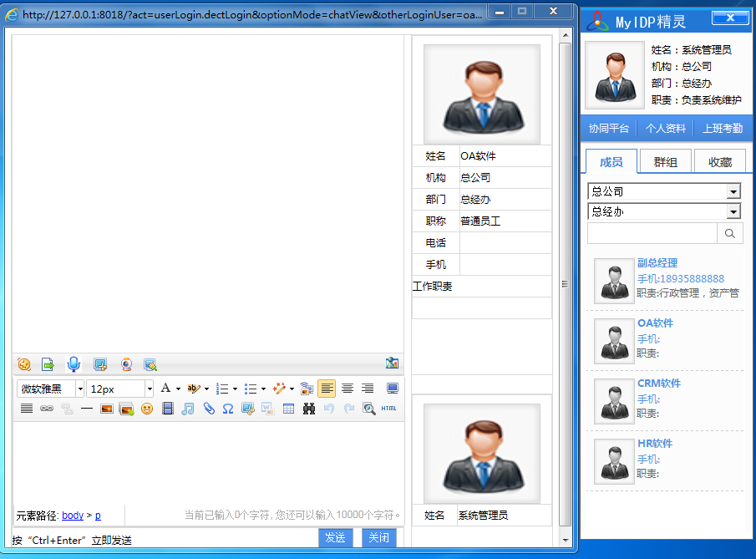Viewport: 756px width, 559px height.
Task: Open find and replace binoculars icon
Action: pos(309,409)
